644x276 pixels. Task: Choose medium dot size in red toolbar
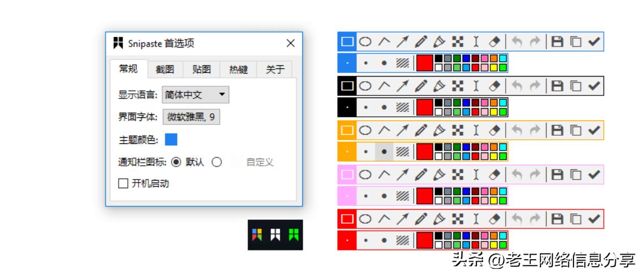click(x=366, y=241)
